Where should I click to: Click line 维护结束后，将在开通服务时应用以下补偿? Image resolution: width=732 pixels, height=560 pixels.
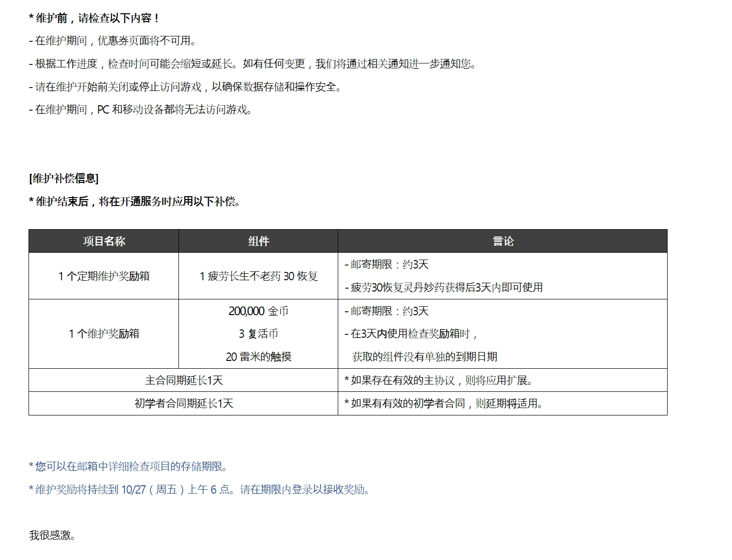point(135,202)
